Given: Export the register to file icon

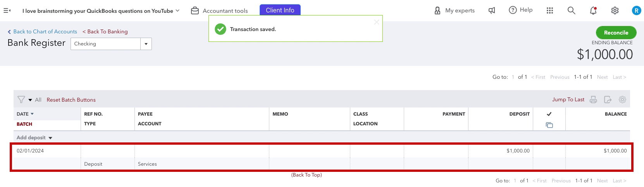Looking at the screenshot, I should coord(608,100).
